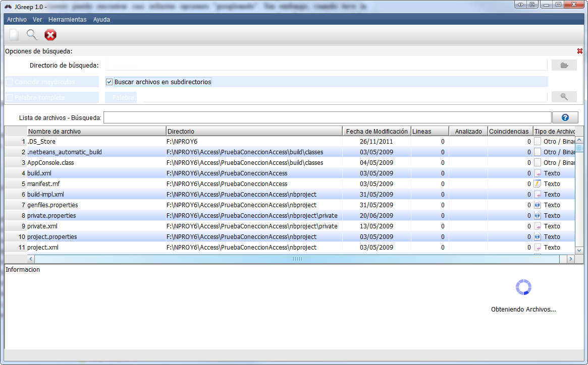Screen dimensions: 588x365
Task: Open the Herramientas menu
Action: (68, 20)
